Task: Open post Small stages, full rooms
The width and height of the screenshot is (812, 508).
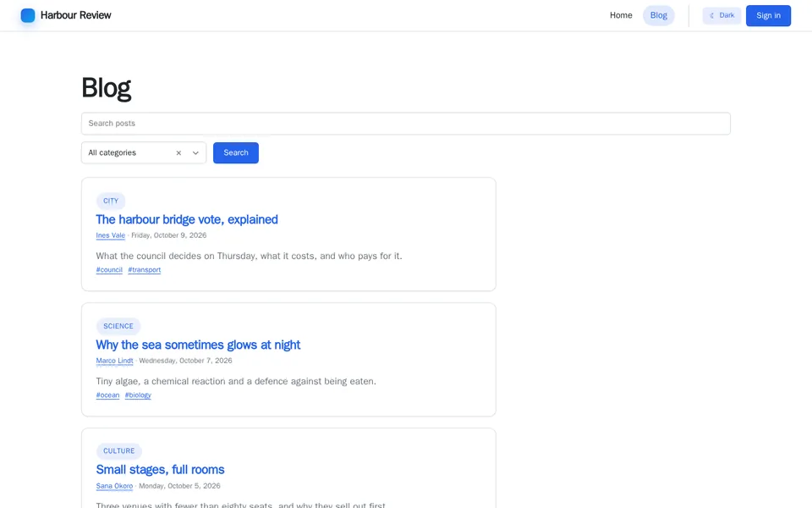Action: coord(160,470)
